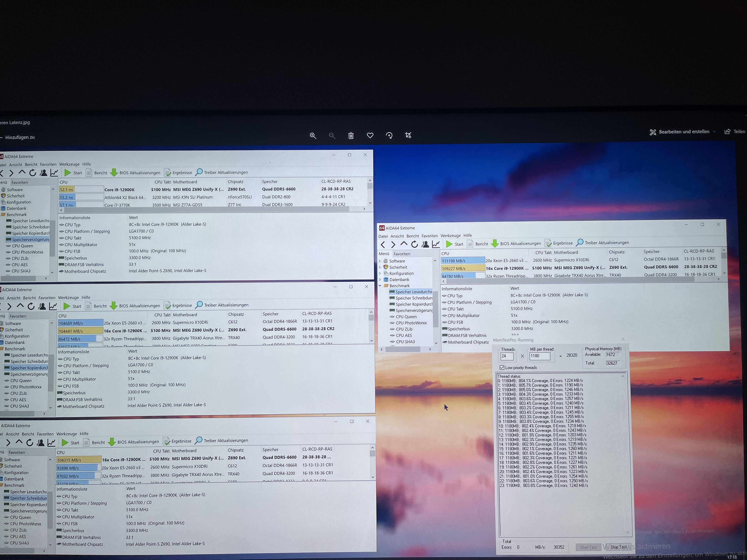Click green Start arrow in right AIDA64 window
This screenshot has width=747, height=560.
click(449, 244)
